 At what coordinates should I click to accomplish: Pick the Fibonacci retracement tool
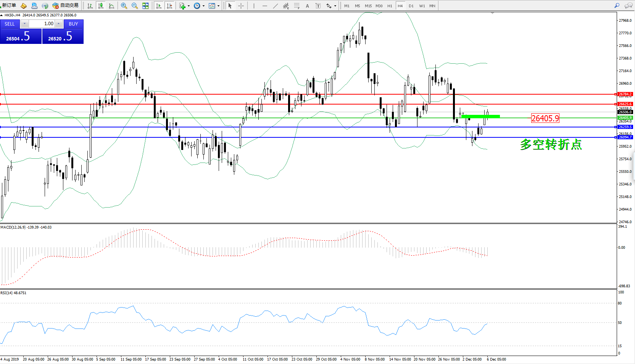tap(297, 6)
